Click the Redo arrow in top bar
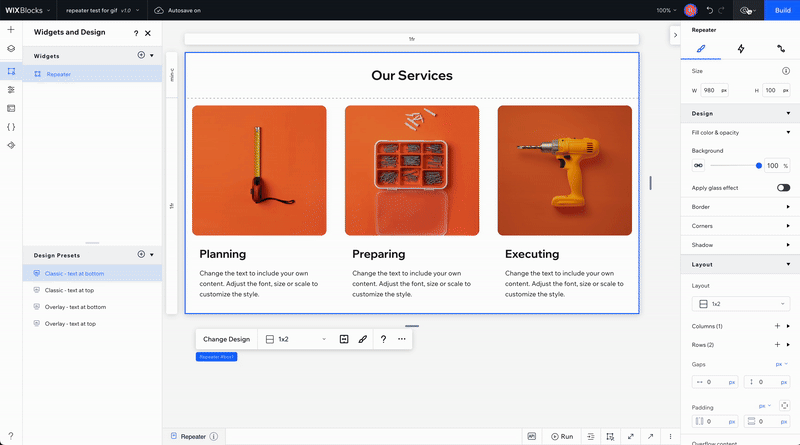 coord(721,10)
